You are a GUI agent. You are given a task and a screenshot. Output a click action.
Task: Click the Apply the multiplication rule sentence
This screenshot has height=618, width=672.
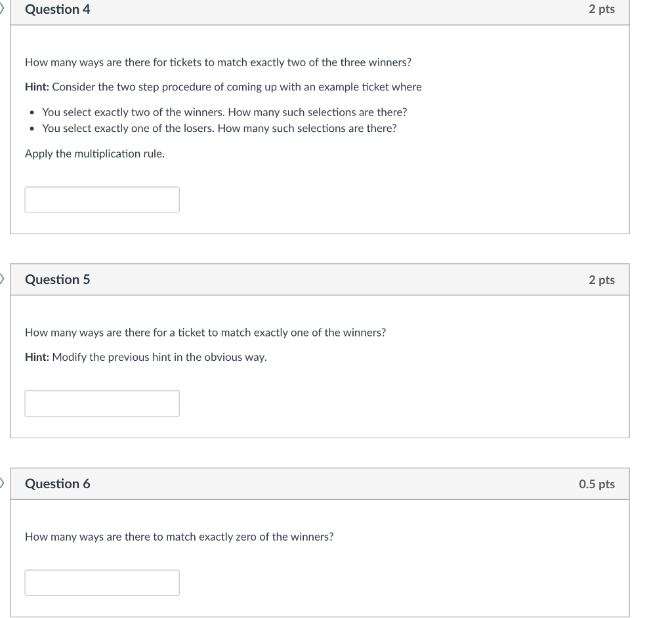(94, 154)
